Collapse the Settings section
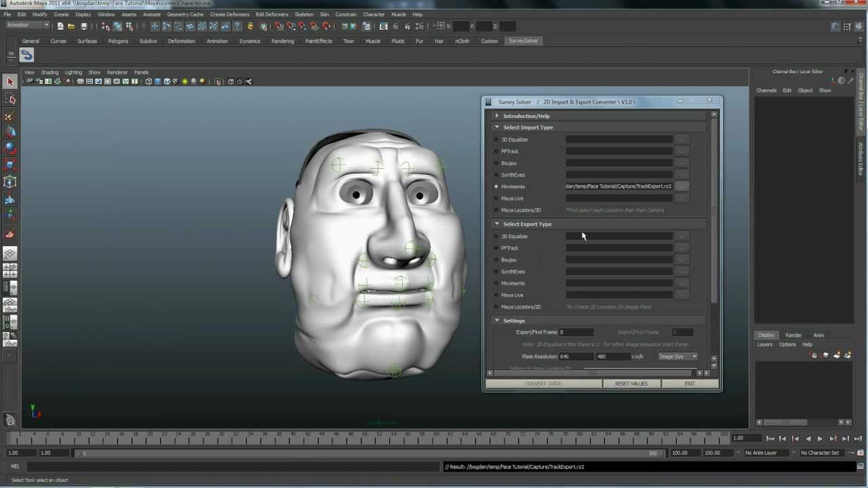This screenshot has height=488, width=868. click(497, 321)
